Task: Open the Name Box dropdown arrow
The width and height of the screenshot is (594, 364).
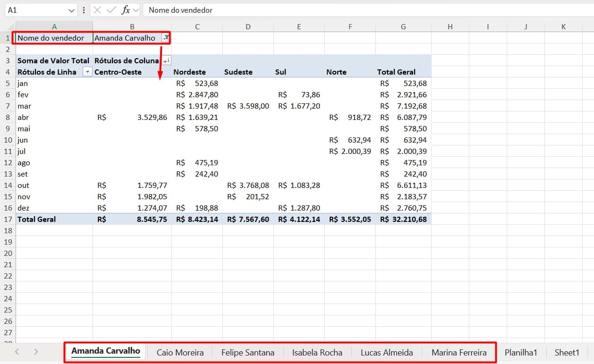Action: pos(71,10)
